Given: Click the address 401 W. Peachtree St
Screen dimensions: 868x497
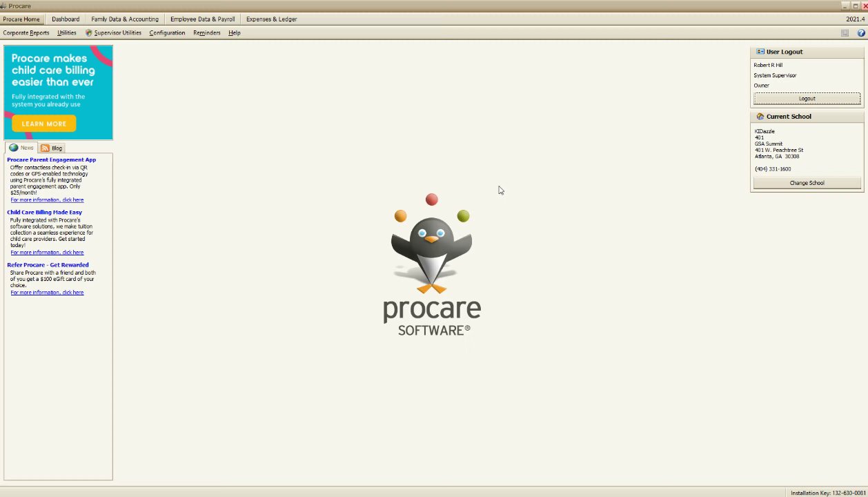Looking at the screenshot, I should click(x=779, y=150).
